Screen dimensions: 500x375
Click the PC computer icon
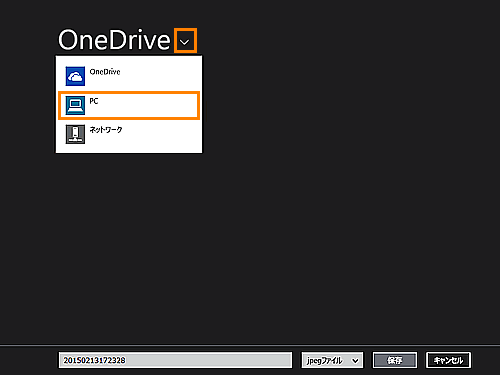[75, 105]
